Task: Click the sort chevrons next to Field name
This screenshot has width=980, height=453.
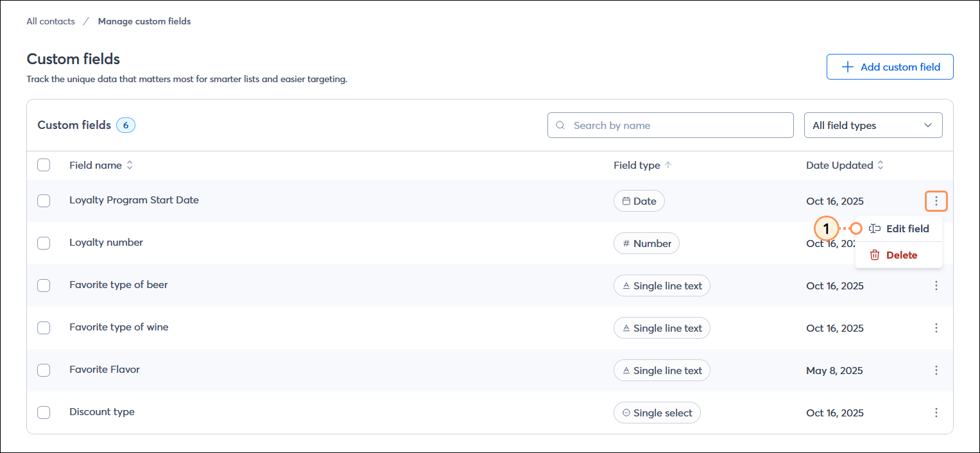Action: (x=130, y=165)
